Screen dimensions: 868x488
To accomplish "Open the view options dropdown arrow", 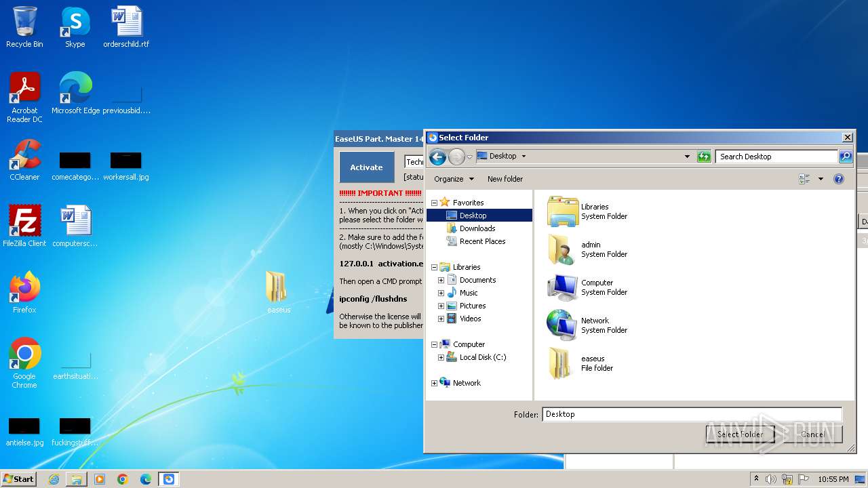I will click(x=821, y=179).
